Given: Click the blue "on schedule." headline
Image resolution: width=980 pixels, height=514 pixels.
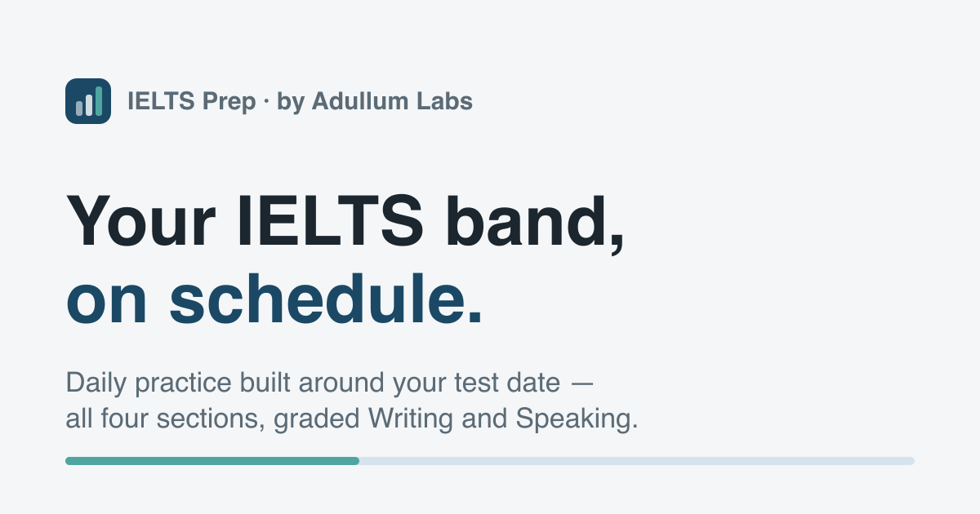Looking at the screenshot, I should pos(274,299).
